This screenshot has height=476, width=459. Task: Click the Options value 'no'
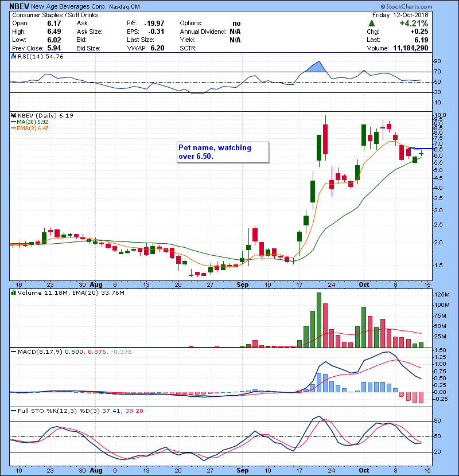point(236,24)
